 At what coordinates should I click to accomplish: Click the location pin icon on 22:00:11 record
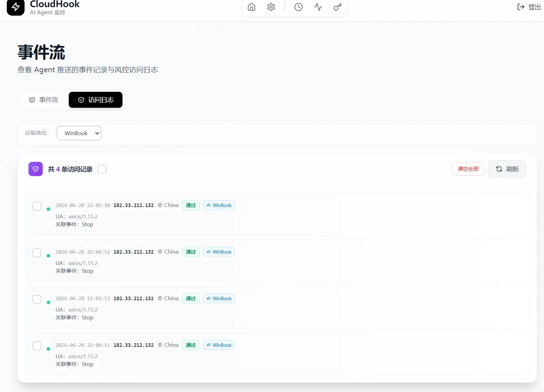pyautogui.click(x=160, y=345)
